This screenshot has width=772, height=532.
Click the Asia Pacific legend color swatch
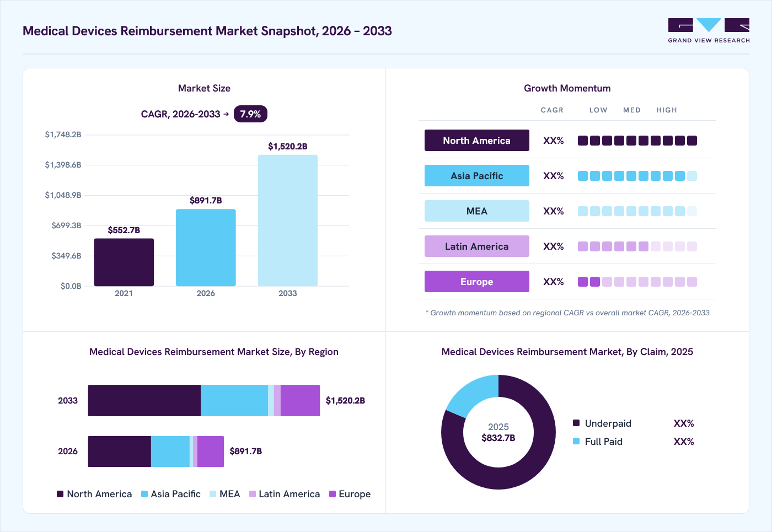(x=144, y=494)
